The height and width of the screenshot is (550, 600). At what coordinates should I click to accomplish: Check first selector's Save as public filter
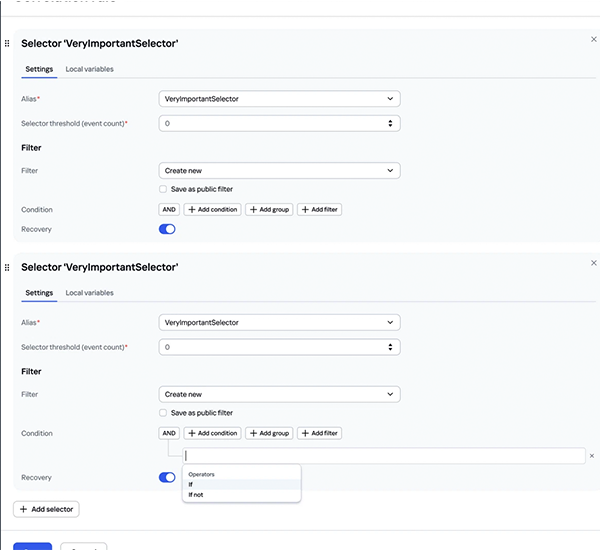point(163,189)
